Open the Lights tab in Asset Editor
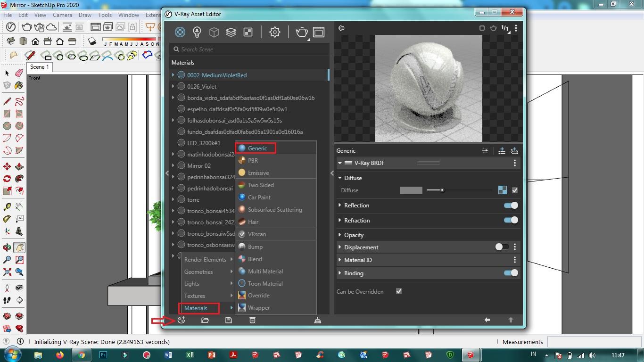The image size is (644, 362). 197,32
